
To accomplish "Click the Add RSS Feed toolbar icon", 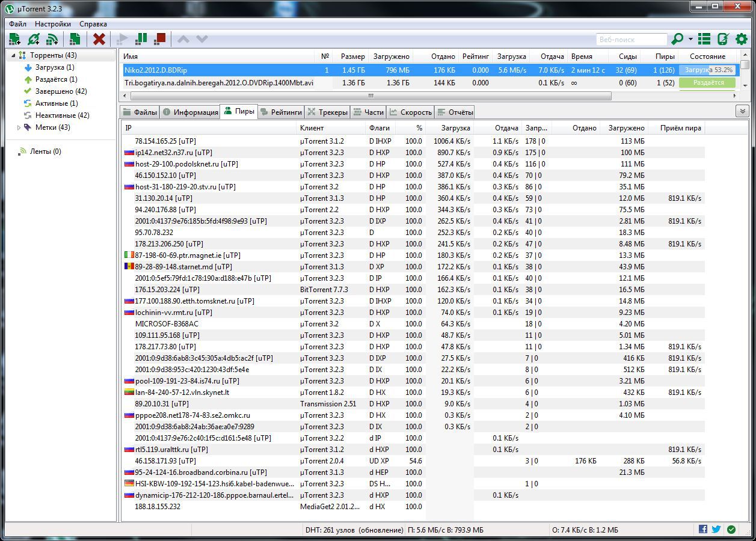I will click(x=52, y=39).
